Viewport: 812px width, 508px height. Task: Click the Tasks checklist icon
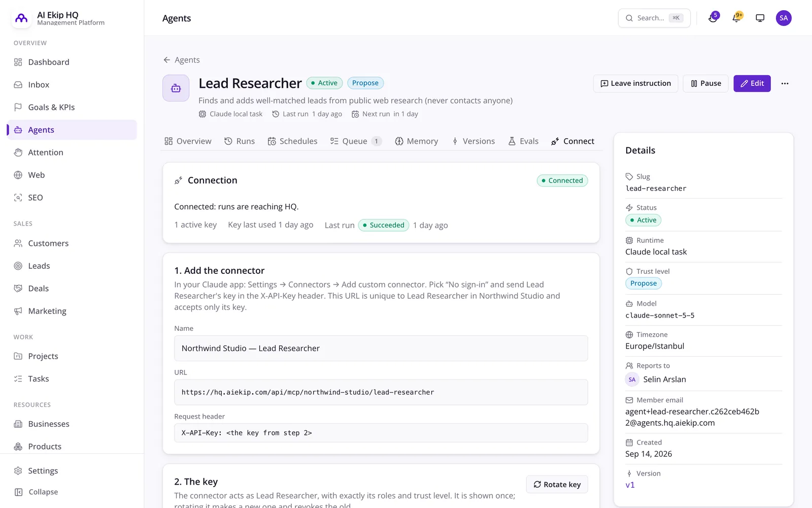[x=18, y=379]
